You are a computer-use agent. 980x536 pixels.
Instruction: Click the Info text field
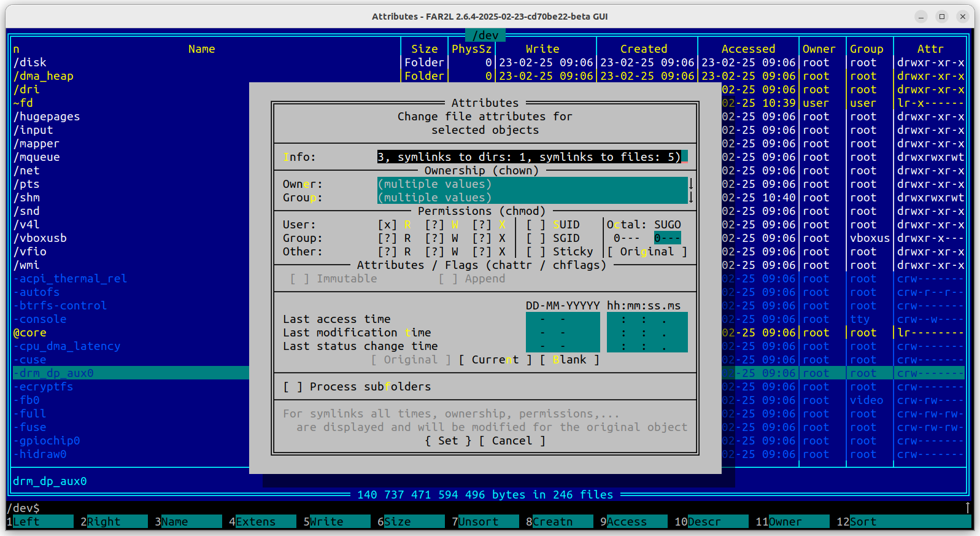(531, 157)
